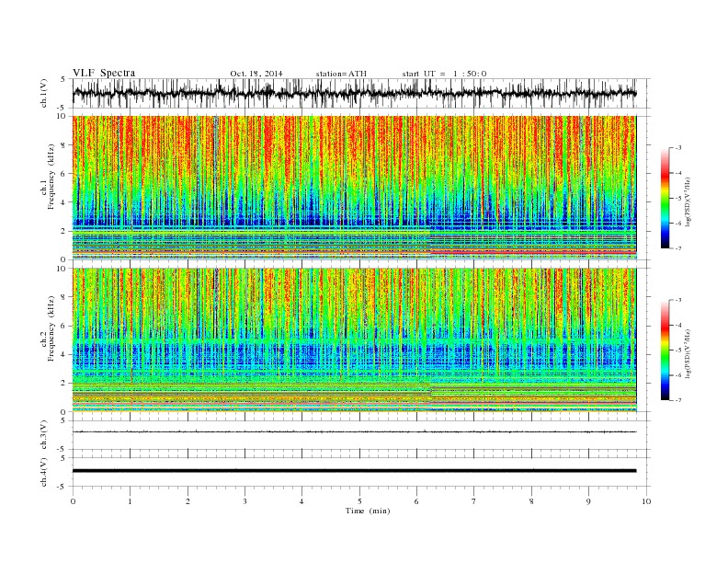Click the "3" tick on the time axis
The height and width of the screenshot is (563, 728).
coord(245,501)
